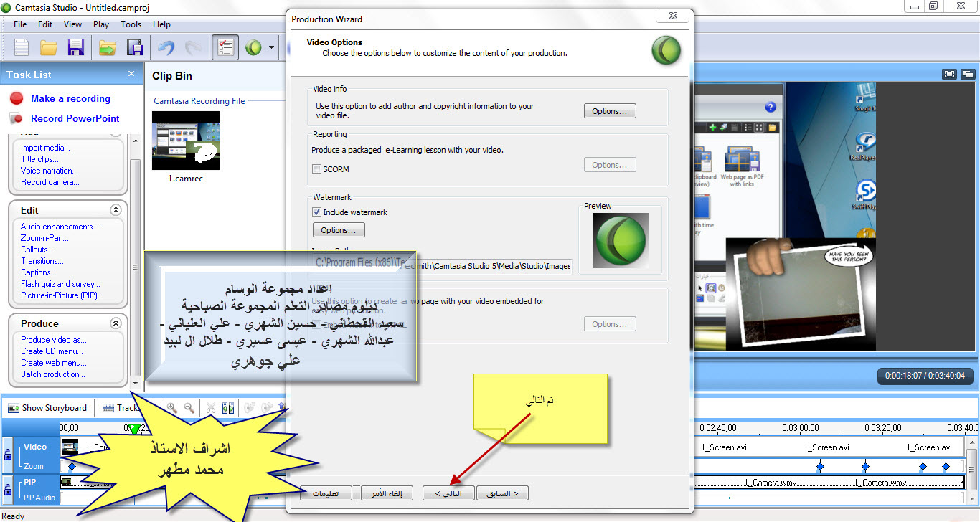Image resolution: width=980 pixels, height=522 pixels.
Task: Click the watermark Image Path text field
Action: tap(442, 265)
